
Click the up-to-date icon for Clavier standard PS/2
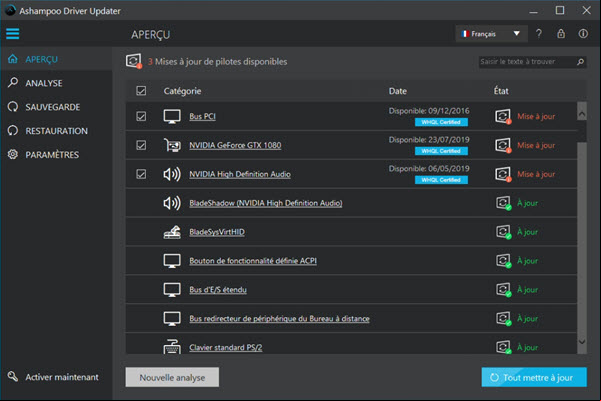[504, 347]
